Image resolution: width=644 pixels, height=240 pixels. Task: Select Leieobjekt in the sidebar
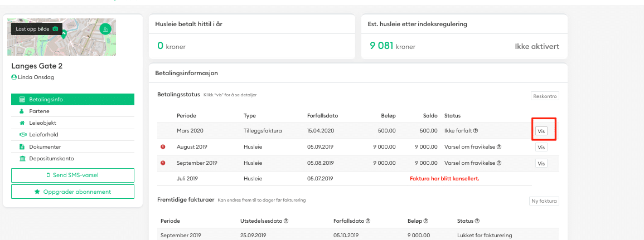click(x=42, y=123)
